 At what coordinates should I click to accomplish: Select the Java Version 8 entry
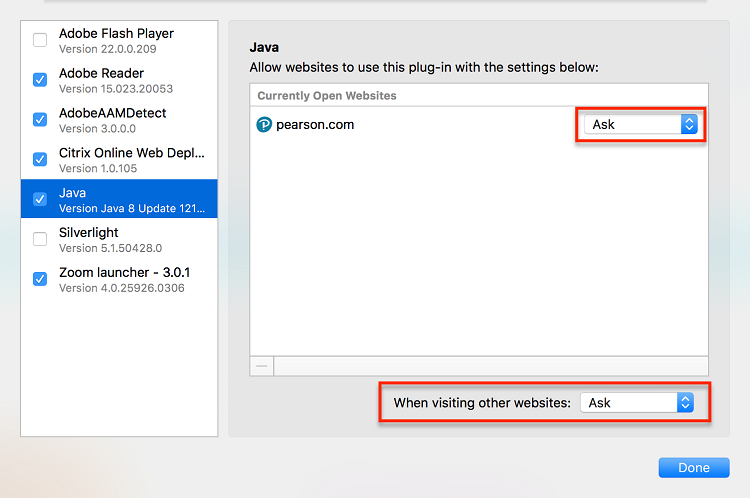click(x=130, y=200)
